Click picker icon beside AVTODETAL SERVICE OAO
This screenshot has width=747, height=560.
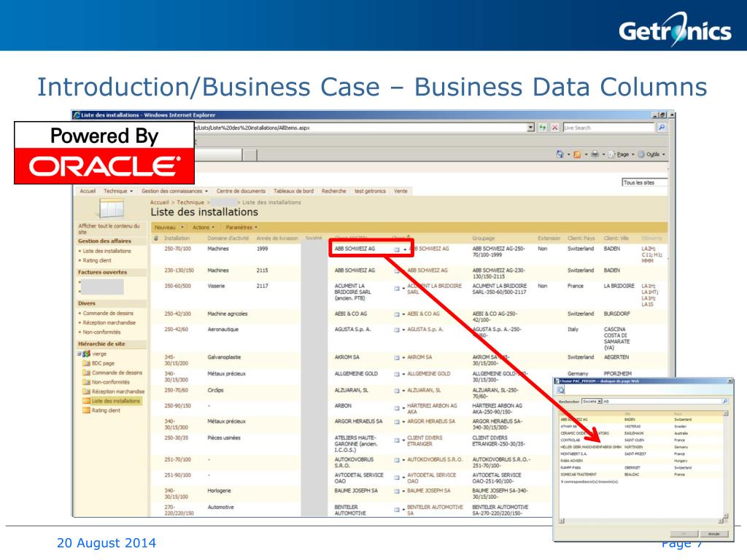396,477
